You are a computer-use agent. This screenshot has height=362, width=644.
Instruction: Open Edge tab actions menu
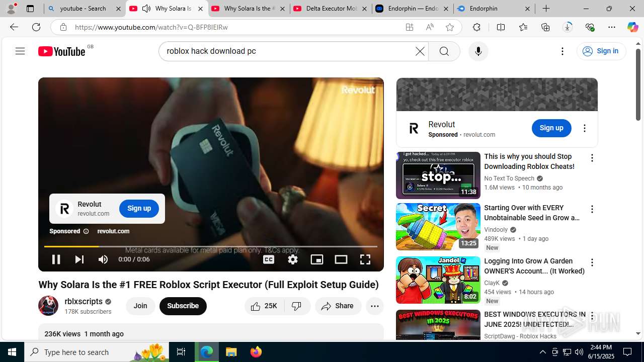pyautogui.click(x=30, y=9)
